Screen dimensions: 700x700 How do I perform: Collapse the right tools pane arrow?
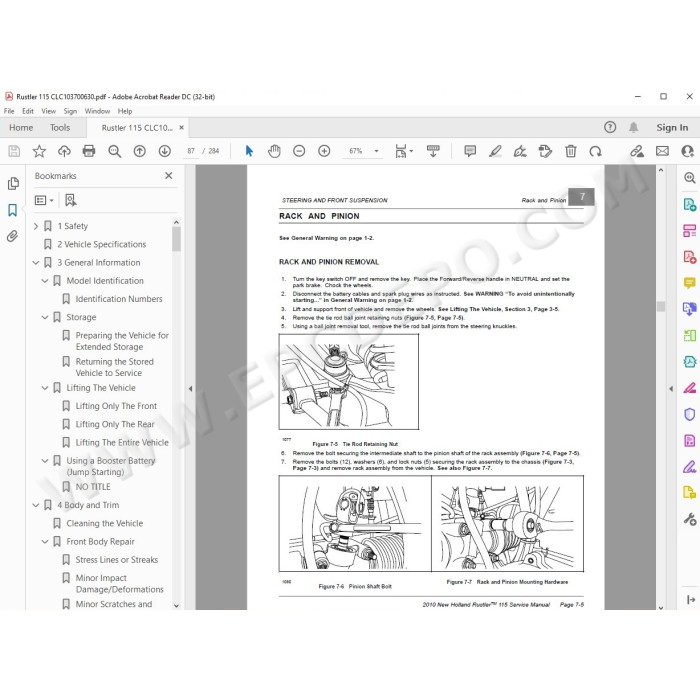coord(671,389)
